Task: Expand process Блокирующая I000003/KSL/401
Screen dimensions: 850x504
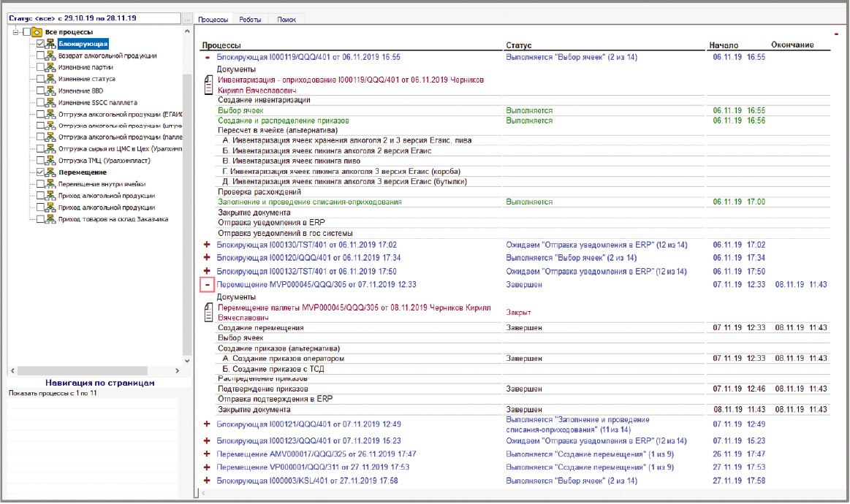Action: (x=207, y=481)
